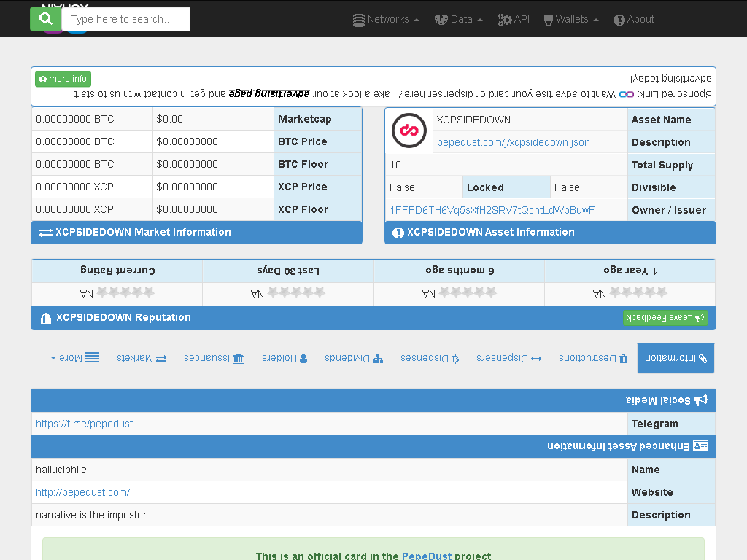Click the XCPSIDEDOWN asset logo image

click(x=409, y=131)
